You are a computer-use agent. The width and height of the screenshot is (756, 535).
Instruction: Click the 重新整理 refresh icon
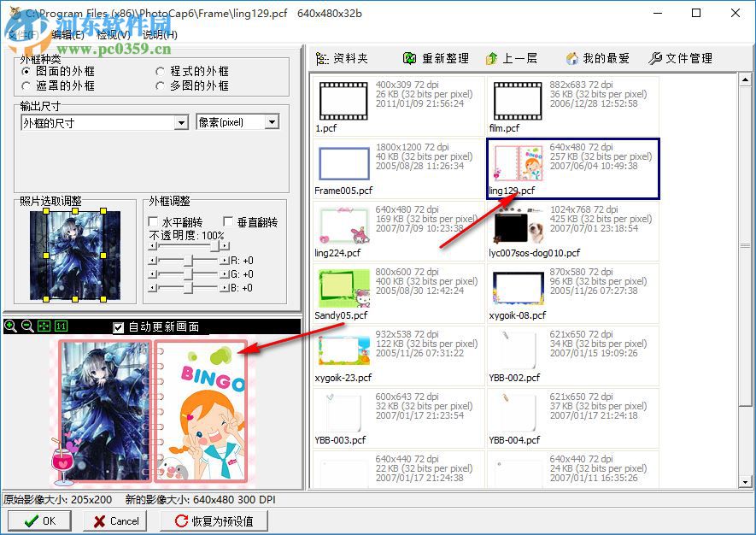point(411,58)
